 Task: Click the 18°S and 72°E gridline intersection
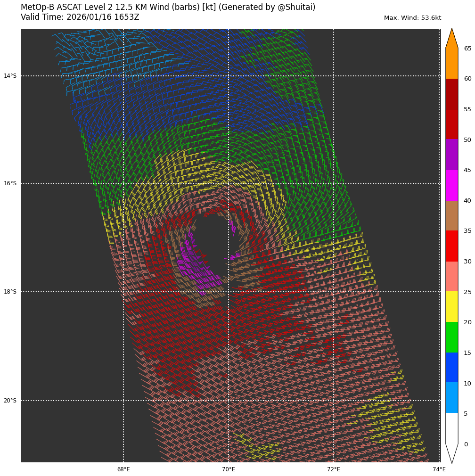click(x=334, y=292)
